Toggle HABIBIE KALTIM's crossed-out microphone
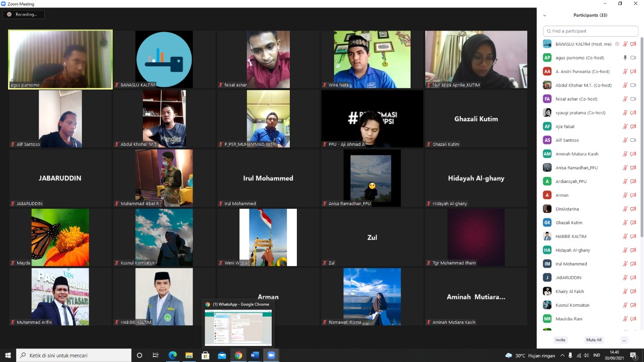644x362 pixels. pyautogui.click(x=625, y=236)
